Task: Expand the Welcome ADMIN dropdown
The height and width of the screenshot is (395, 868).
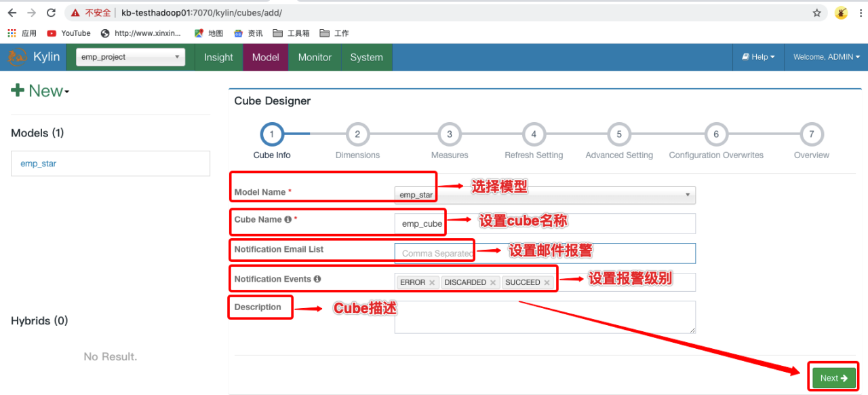Action: [825, 56]
